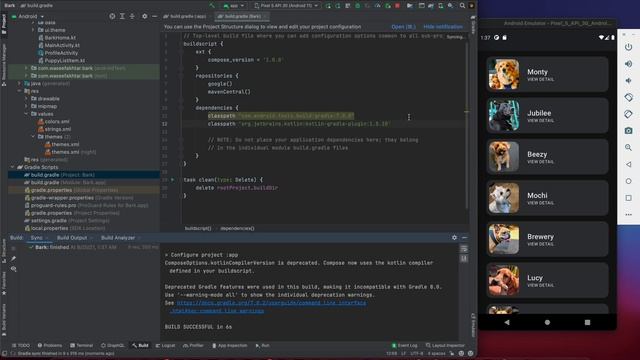The image size is (640, 360).
Task: Expand mipmap folder
Action: pos(27,106)
